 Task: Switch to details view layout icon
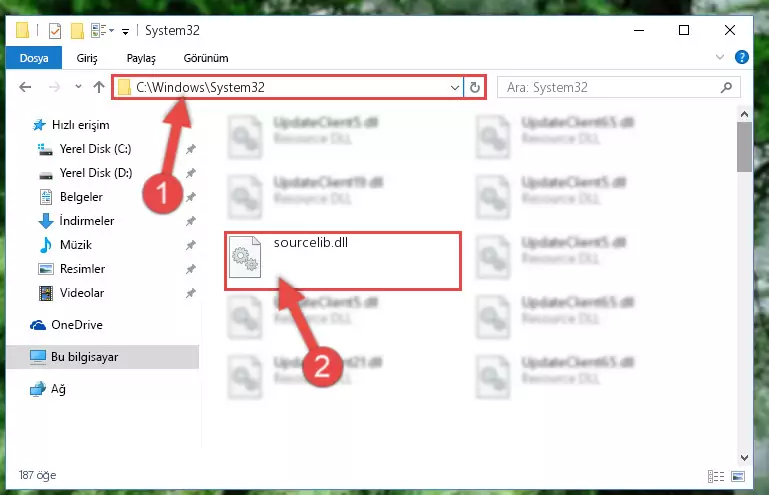pos(716,476)
